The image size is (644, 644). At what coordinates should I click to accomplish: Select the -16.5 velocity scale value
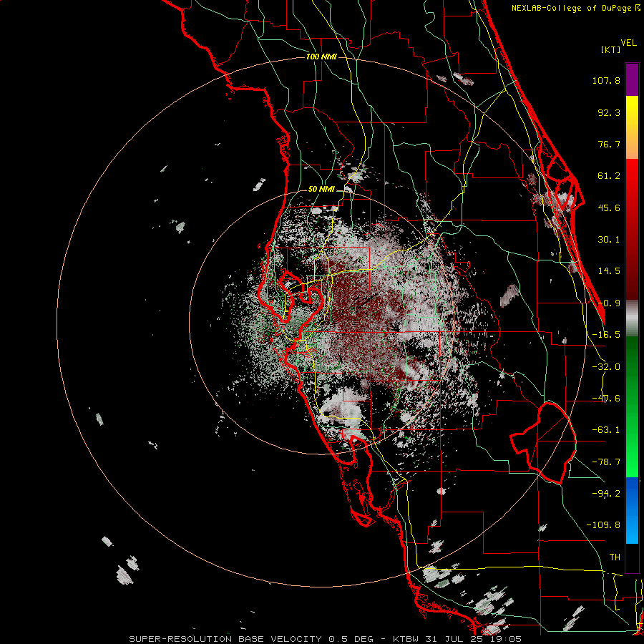pos(606,335)
